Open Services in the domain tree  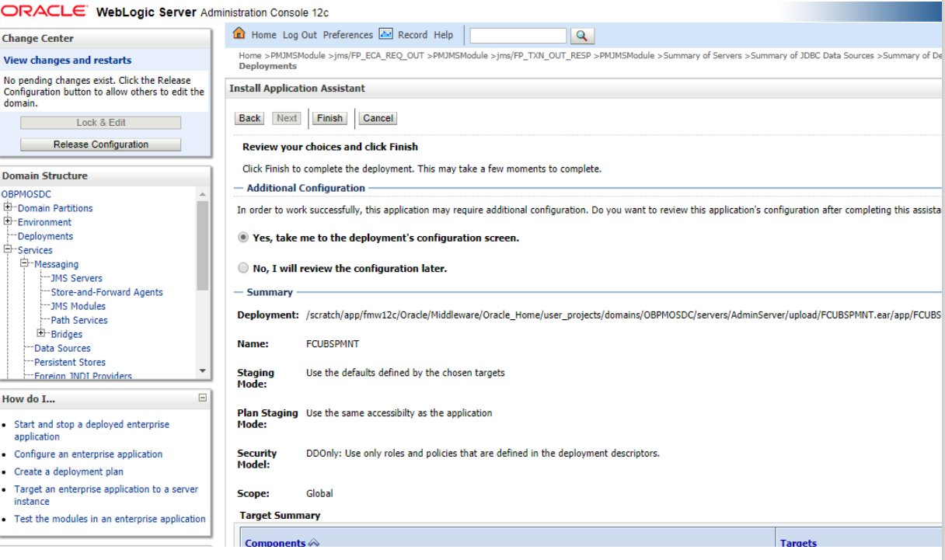coord(35,250)
